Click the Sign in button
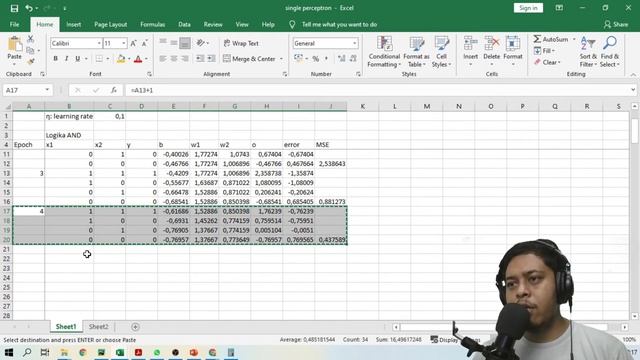Image resolution: width=640 pixels, height=360 pixels. pos(528,8)
